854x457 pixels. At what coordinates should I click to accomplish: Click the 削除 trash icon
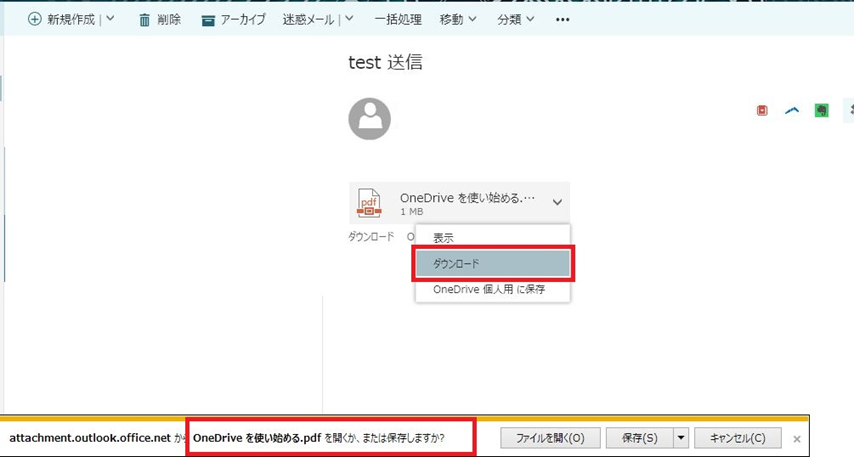(x=144, y=20)
